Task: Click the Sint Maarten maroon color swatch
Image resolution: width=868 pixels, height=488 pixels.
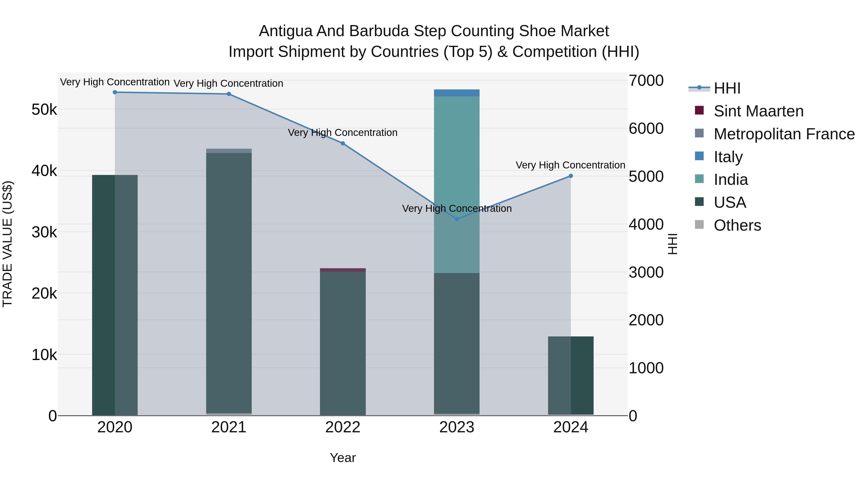Action: tap(699, 110)
